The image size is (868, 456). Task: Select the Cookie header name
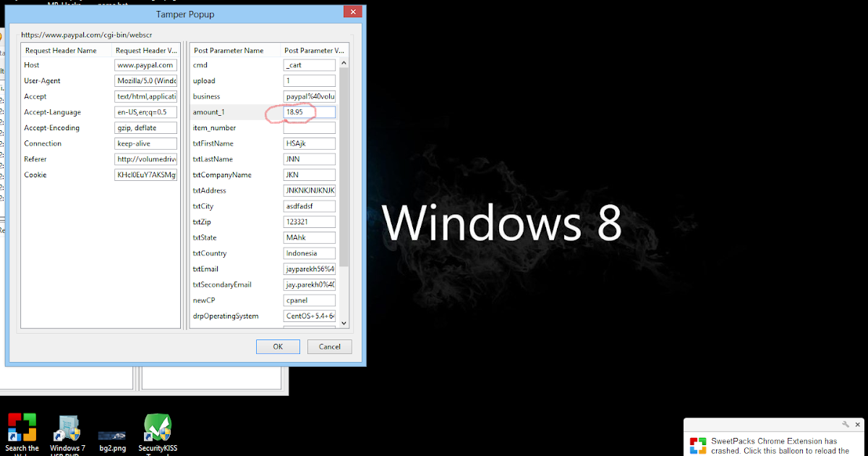35,175
